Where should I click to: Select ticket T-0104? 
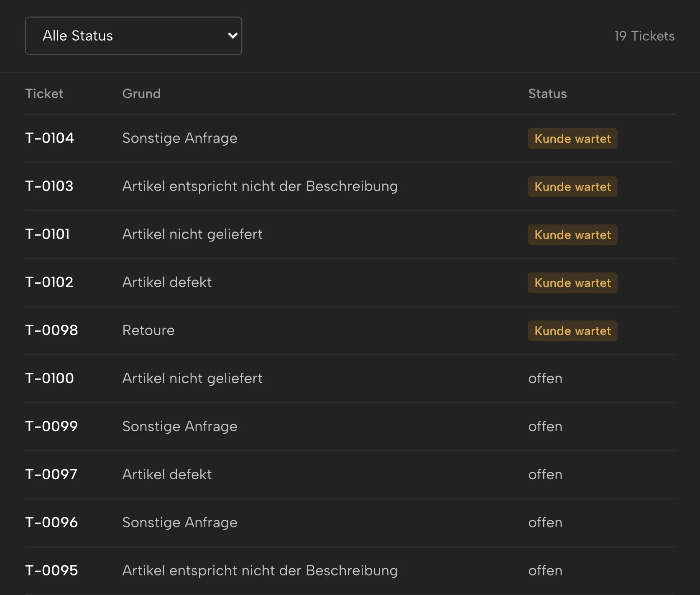coord(49,138)
